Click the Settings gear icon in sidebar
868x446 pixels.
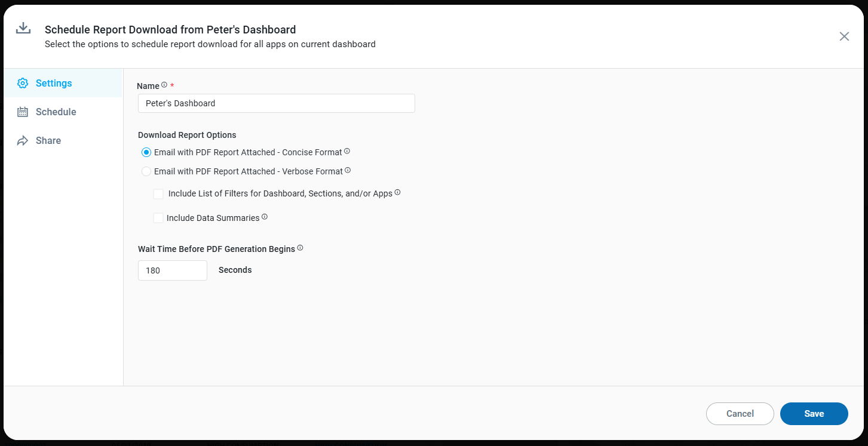click(23, 83)
